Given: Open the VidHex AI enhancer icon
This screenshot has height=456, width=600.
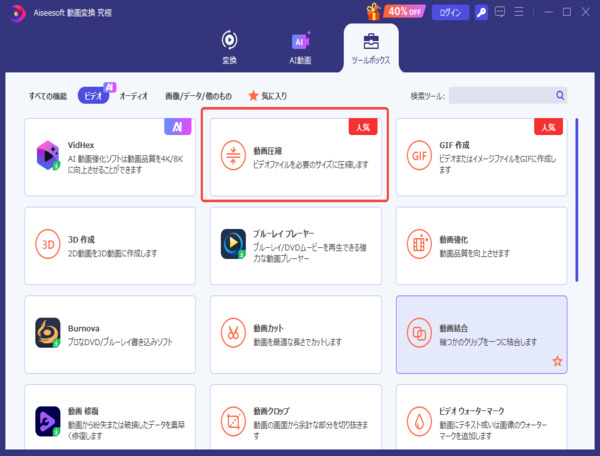Looking at the screenshot, I should point(48,155).
